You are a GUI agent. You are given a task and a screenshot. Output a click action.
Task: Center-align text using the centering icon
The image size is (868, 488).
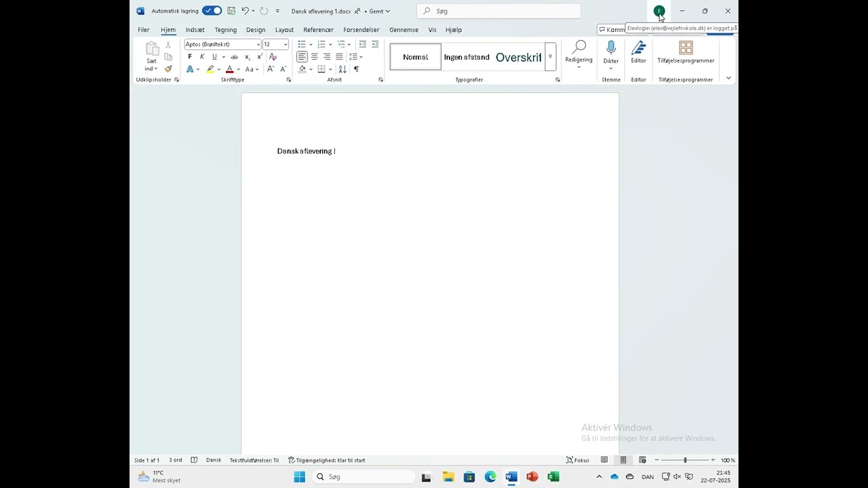click(315, 57)
